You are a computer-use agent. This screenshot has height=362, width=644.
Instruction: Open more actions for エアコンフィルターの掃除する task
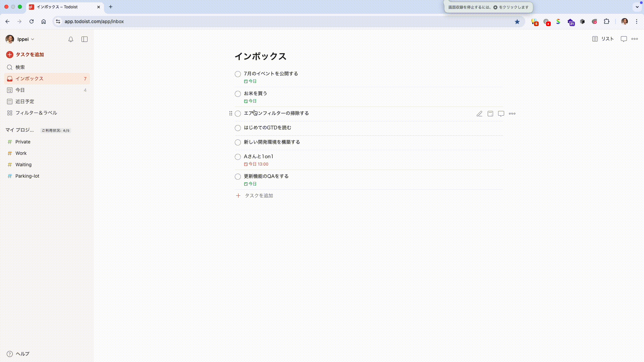512,114
